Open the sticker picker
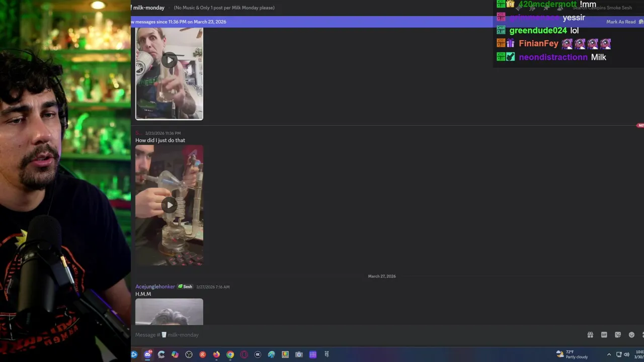Viewport: 644px width, 362px height. [618, 335]
